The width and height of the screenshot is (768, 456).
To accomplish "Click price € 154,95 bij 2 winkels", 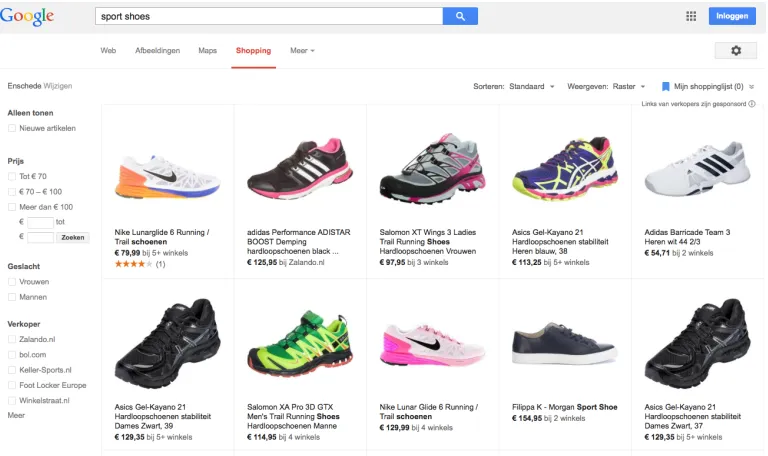I will (x=549, y=418).
